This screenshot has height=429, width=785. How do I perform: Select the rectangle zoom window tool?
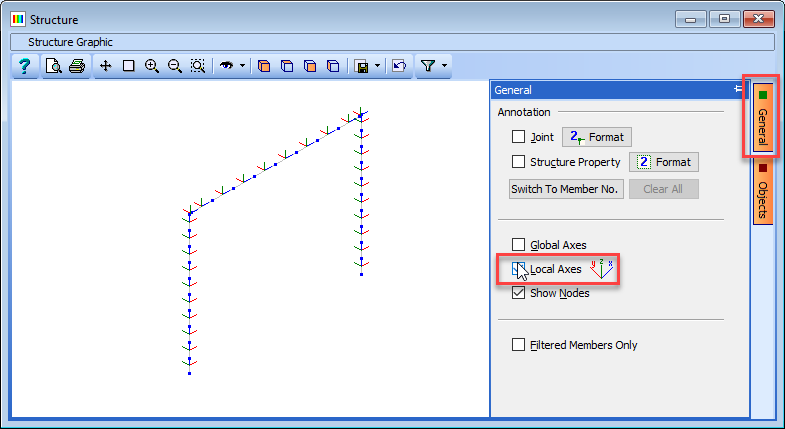coord(129,66)
